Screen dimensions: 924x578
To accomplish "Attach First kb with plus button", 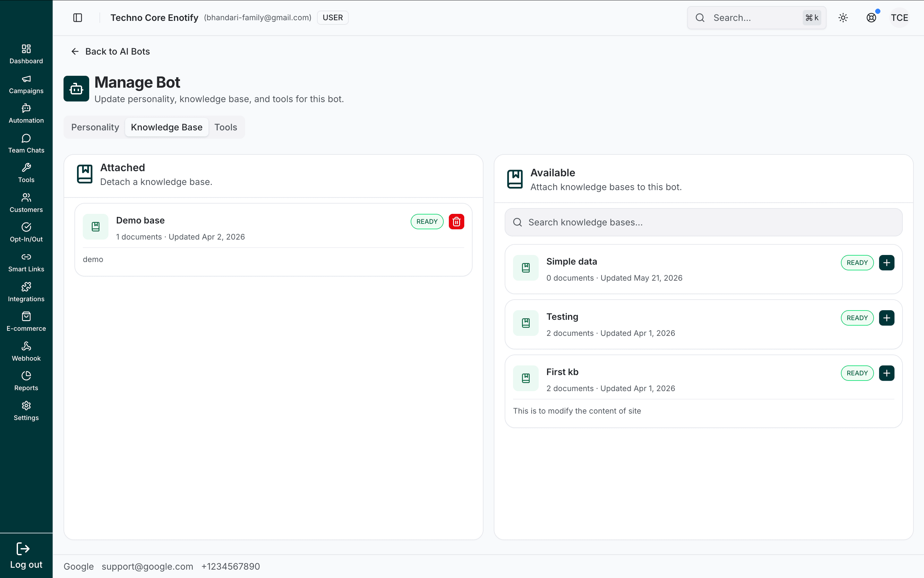I will coord(886,373).
